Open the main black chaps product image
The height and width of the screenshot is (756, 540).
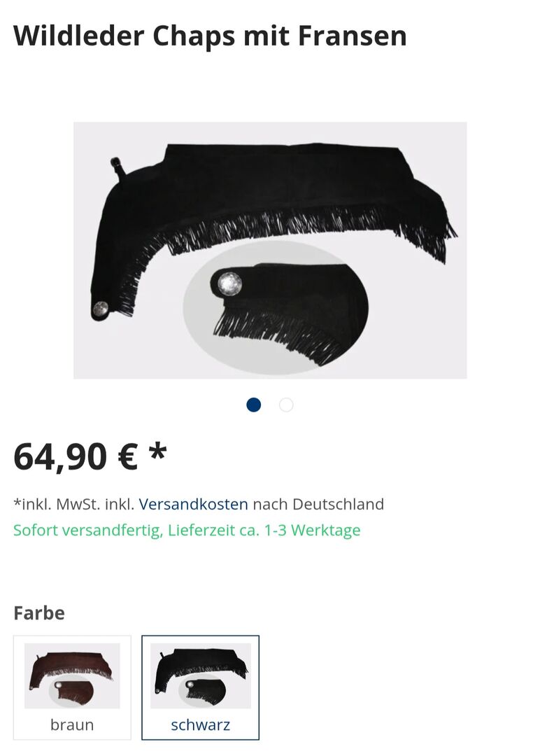270,250
